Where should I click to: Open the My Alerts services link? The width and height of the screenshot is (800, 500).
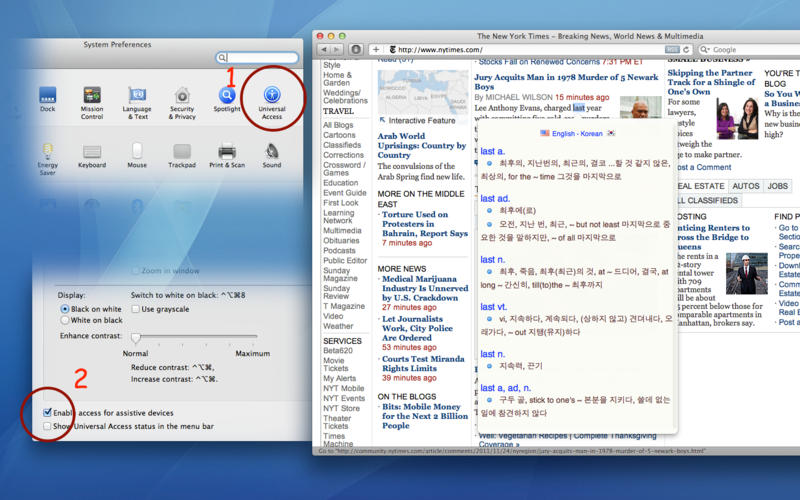tap(339, 378)
